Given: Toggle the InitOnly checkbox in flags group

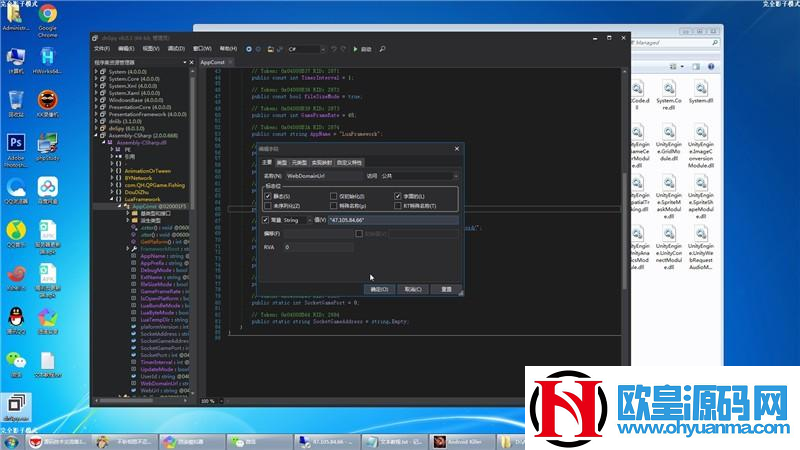Looking at the screenshot, I should (x=334, y=196).
